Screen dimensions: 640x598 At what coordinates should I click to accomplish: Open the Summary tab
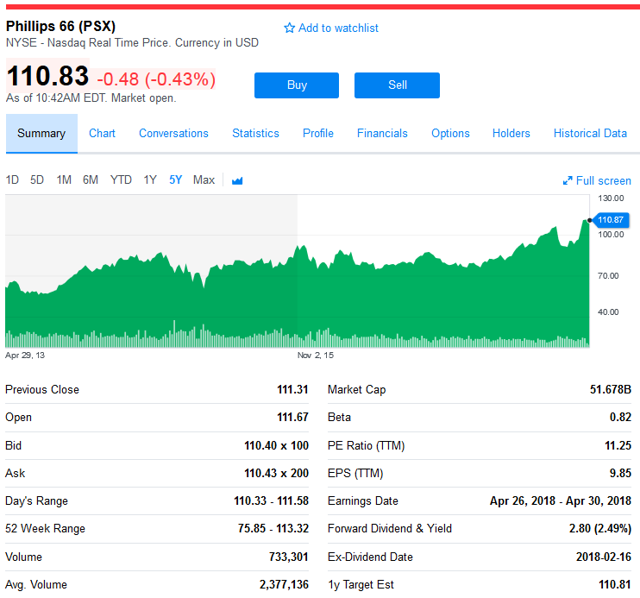point(42,133)
